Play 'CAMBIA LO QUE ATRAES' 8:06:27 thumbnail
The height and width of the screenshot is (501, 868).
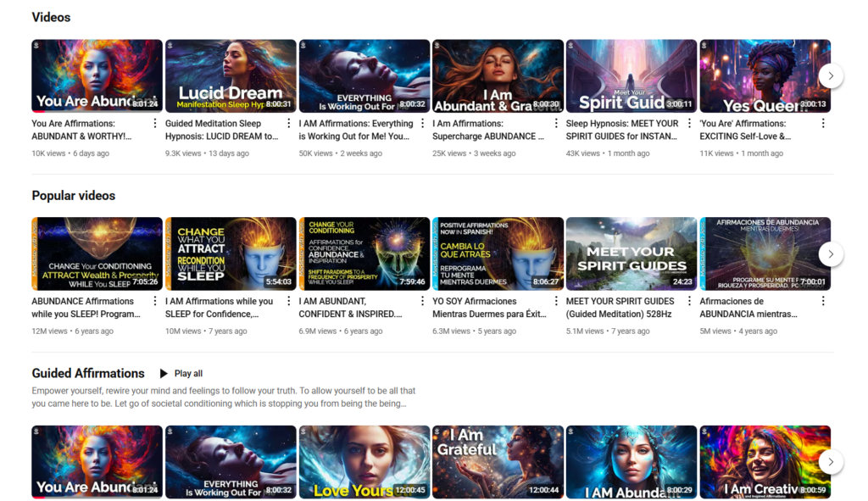point(498,253)
